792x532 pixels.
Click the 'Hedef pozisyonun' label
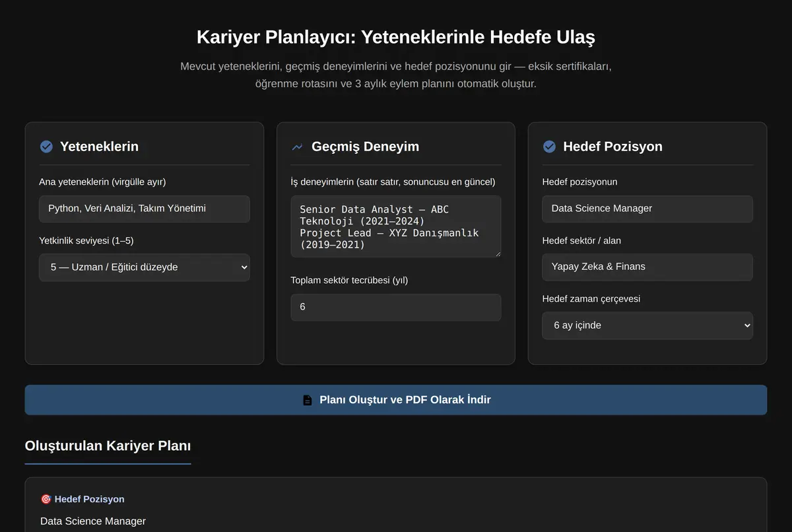579,182
